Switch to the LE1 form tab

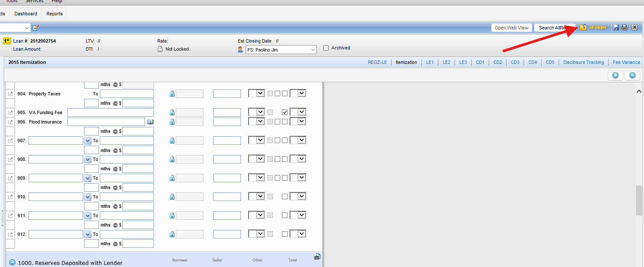click(x=430, y=62)
